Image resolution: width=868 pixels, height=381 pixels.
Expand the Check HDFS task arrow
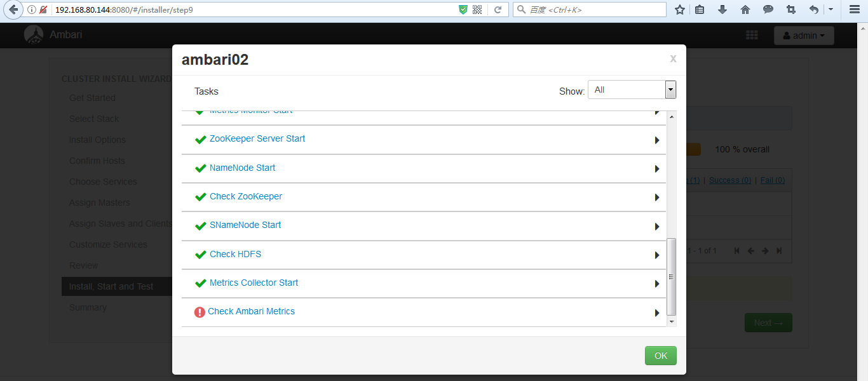657,255
